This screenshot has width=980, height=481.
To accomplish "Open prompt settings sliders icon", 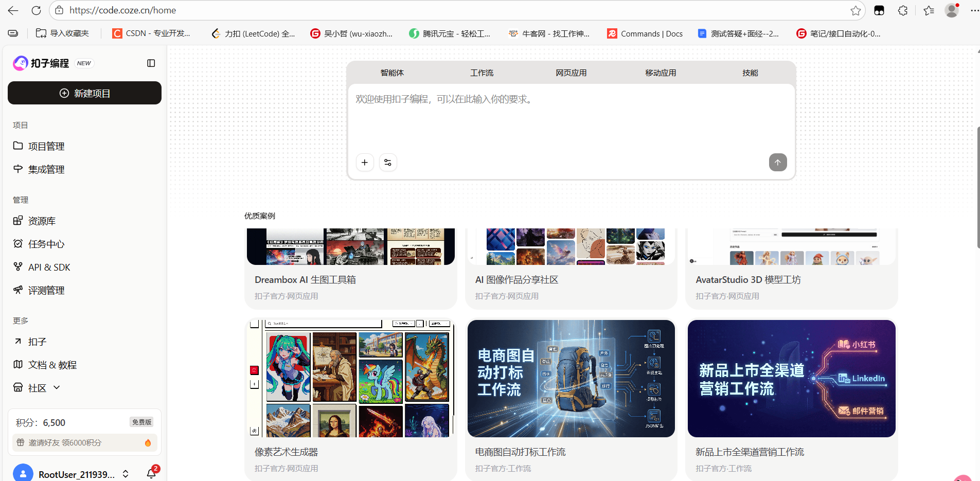I will (x=388, y=163).
